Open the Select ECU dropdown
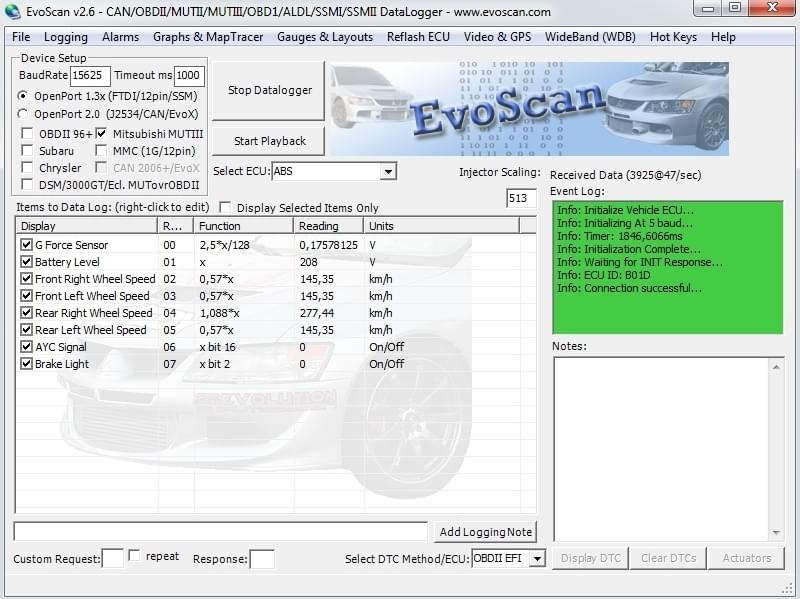 388,171
